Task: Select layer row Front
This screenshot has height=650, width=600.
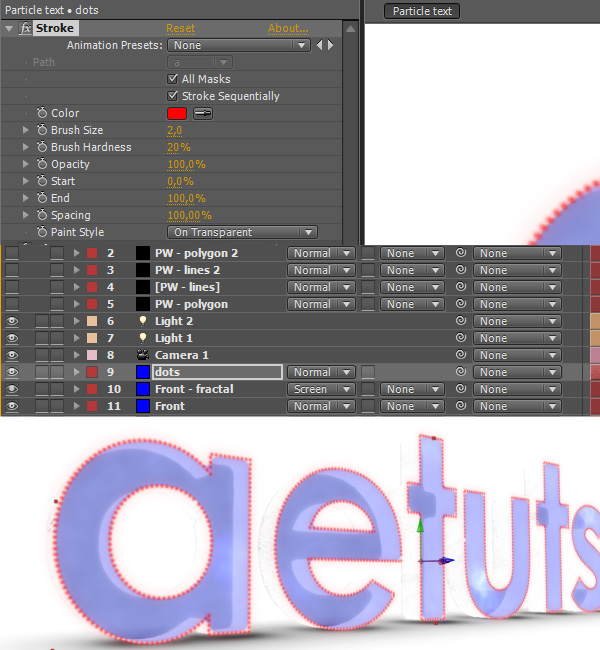Action: pyautogui.click(x=170, y=406)
